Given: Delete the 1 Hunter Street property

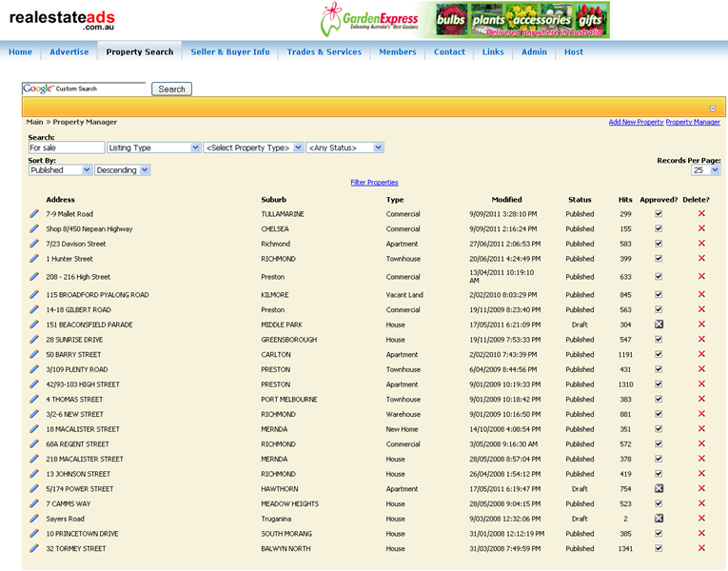Looking at the screenshot, I should [701, 258].
